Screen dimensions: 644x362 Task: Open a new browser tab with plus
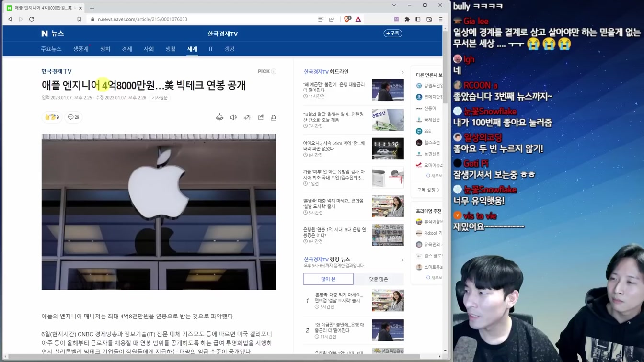[92, 8]
